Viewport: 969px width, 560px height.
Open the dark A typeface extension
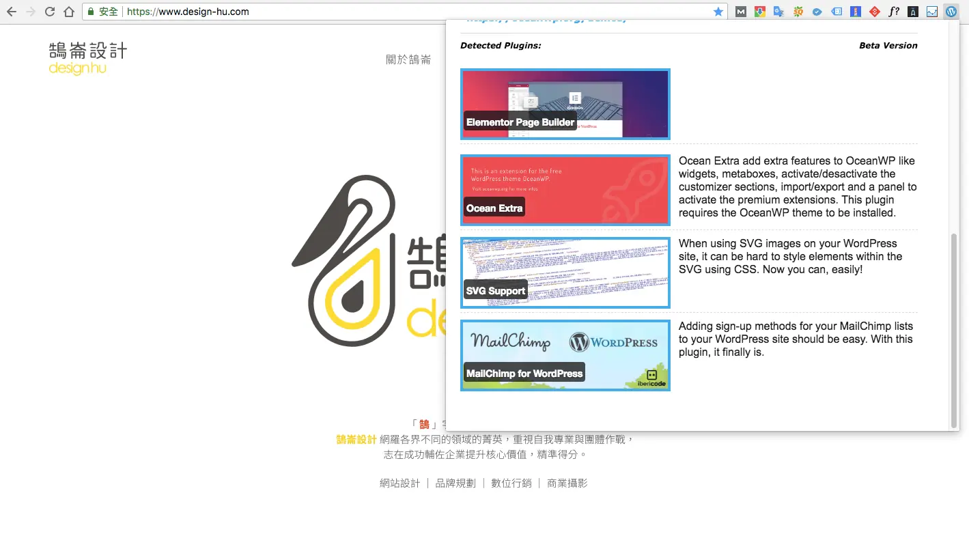[x=913, y=12]
